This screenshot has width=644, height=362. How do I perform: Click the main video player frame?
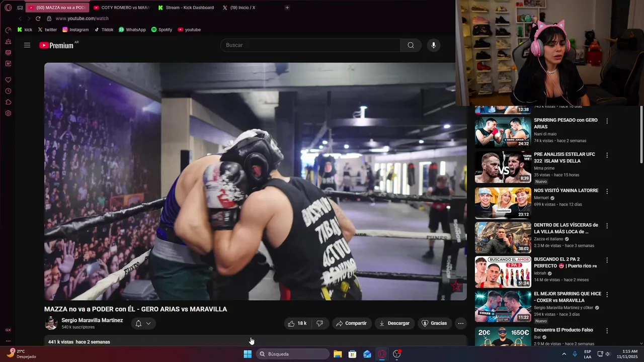256,182
